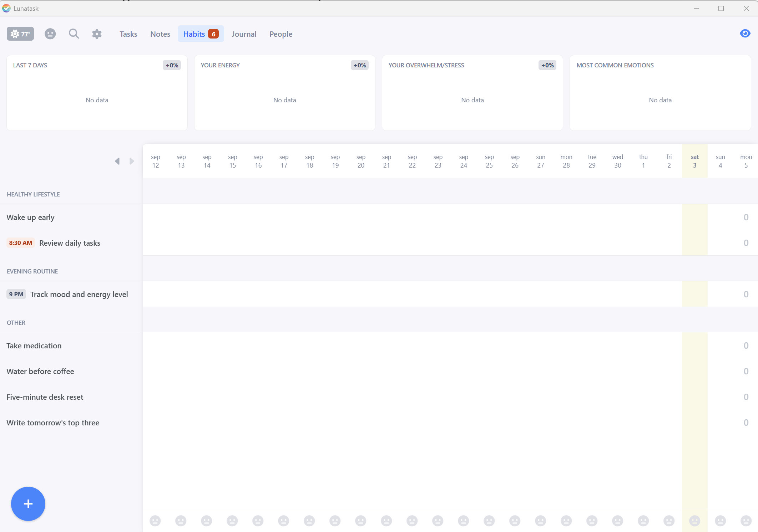This screenshot has height=532, width=758.
Task: Open the weather widget showing 77°
Action: pyautogui.click(x=20, y=34)
